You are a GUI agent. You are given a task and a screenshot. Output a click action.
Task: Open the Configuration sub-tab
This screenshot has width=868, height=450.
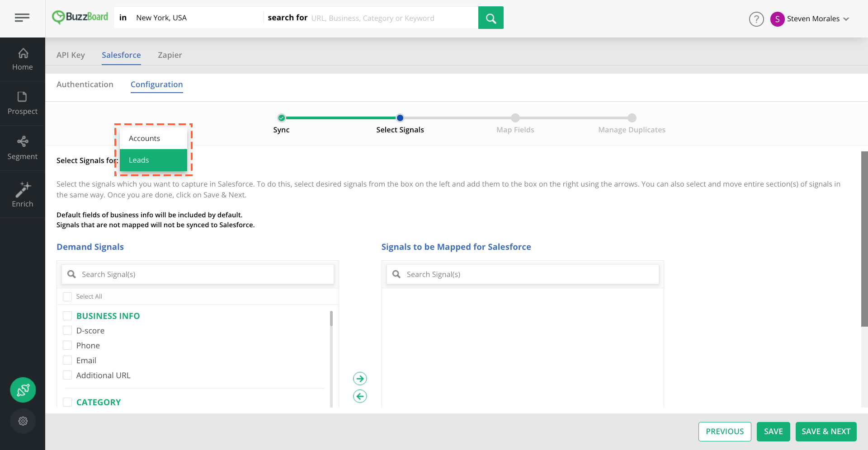point(157,84)
